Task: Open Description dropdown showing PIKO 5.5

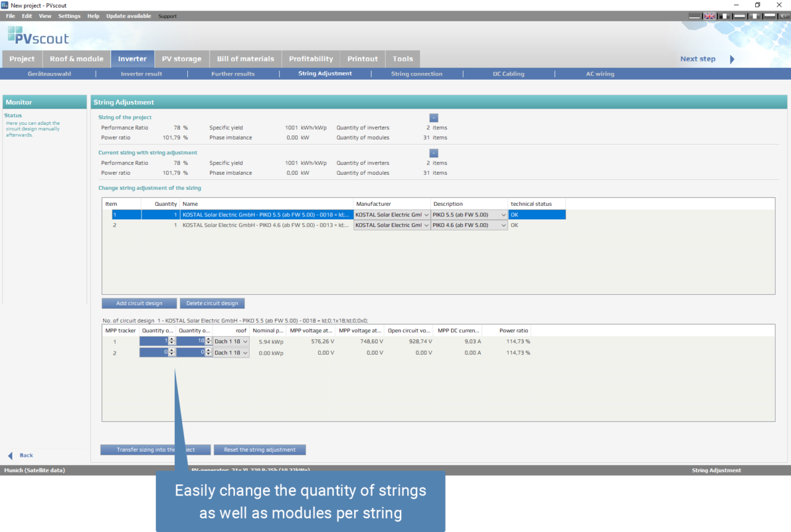Action: [469, 215]
